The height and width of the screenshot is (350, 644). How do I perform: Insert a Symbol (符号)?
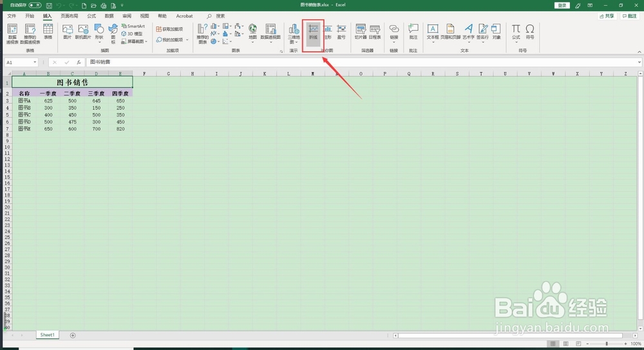click(x=530, y=32)
